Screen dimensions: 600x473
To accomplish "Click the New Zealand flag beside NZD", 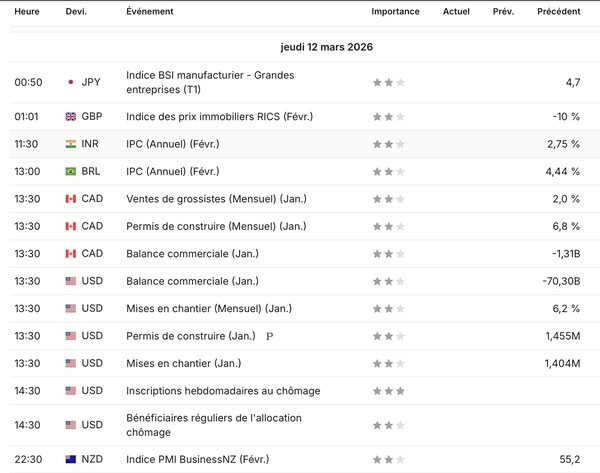I will click(70, 459).
